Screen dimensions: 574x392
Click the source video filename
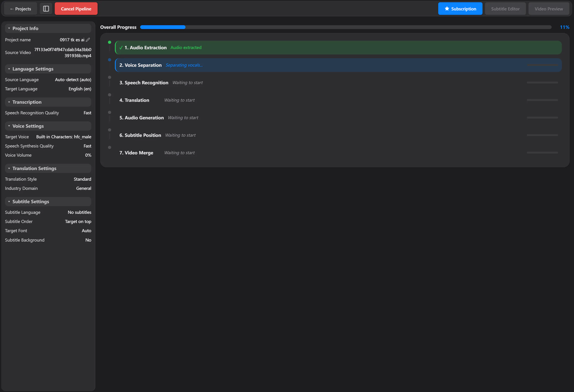(63, 53)
